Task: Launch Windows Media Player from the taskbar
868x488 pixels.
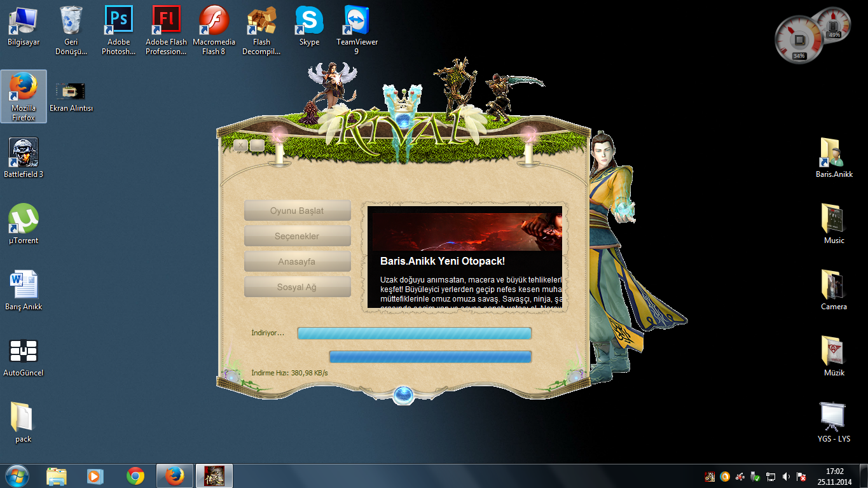Action: coord(95,476)
